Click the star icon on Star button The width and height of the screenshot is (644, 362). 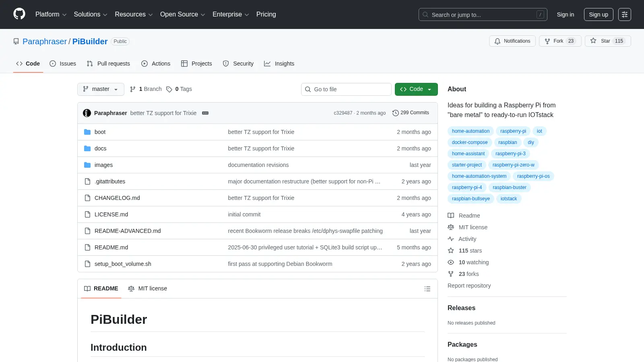coord(593,41)
